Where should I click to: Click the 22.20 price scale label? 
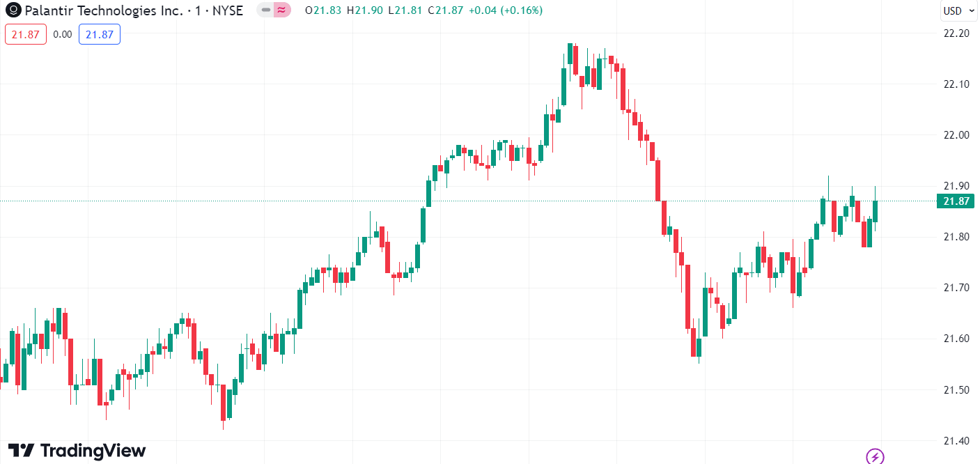coord(956,33)
